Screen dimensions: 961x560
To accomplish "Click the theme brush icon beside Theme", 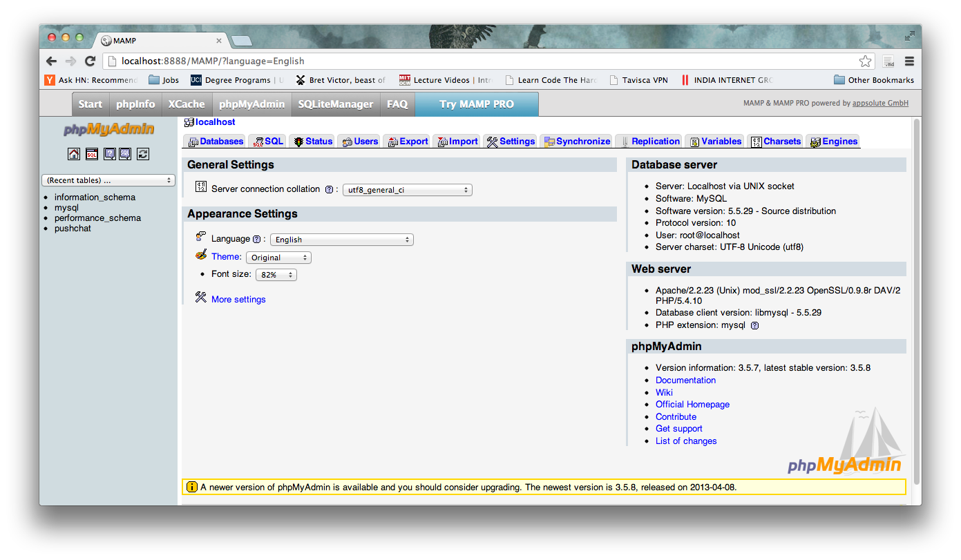I will (201, 255).
